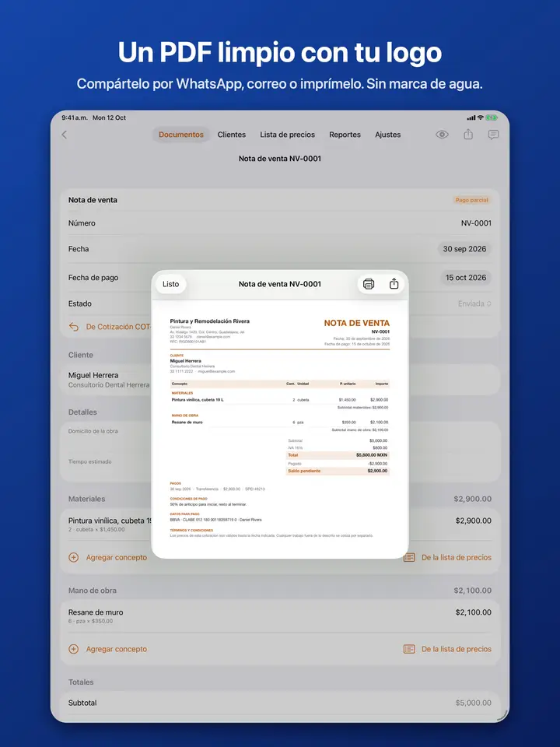Print the PDF using printer icon
This screenshot has height=747, width=560.
pos(369,284)
